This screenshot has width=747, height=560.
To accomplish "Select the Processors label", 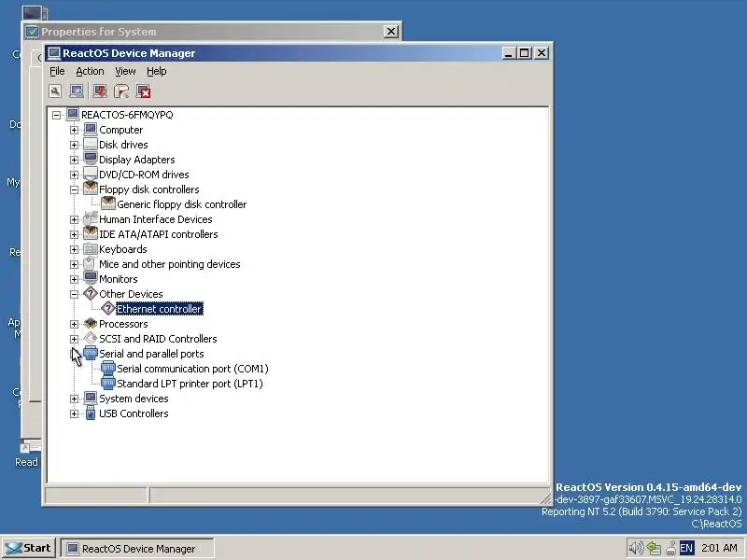I will pyautogui.click(x=123, y=324).
